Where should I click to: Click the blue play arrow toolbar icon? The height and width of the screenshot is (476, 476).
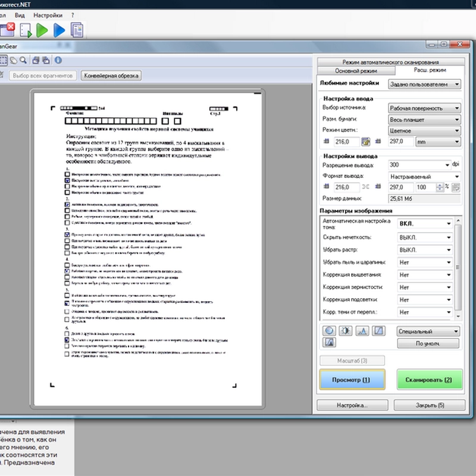tap(59, 30)
